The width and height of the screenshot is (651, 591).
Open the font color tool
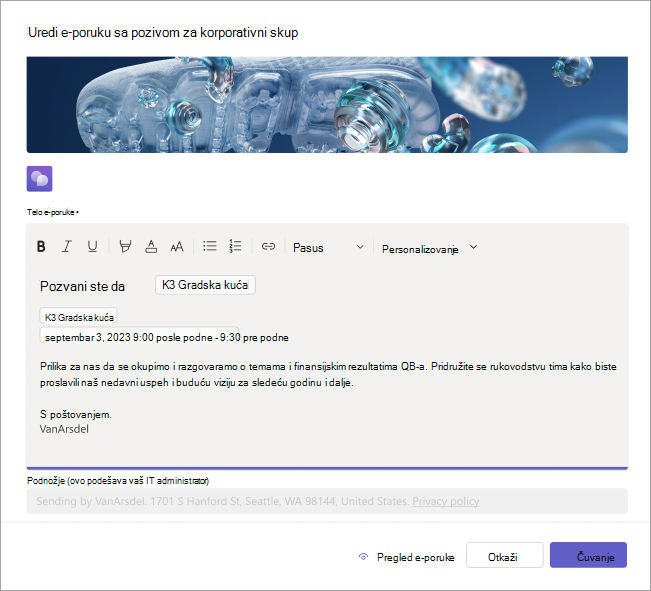[x=151, y=247]
